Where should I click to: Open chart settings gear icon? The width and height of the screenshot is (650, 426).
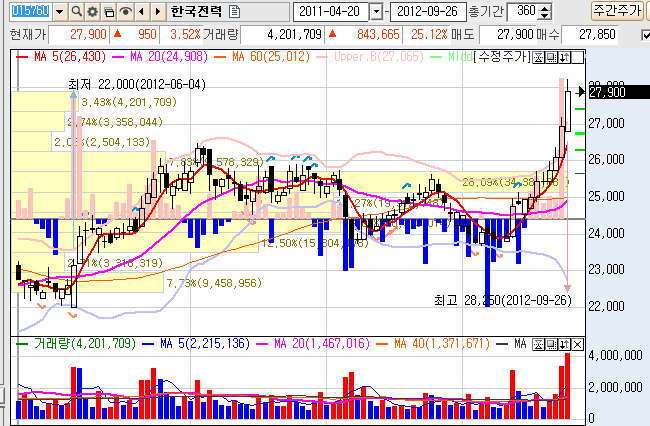(x=92, y=12)
